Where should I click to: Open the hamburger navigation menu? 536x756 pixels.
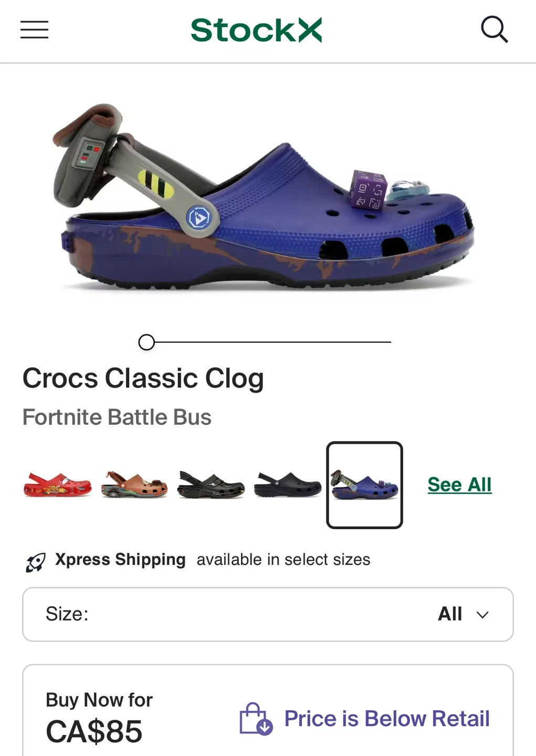pos(34,30)
